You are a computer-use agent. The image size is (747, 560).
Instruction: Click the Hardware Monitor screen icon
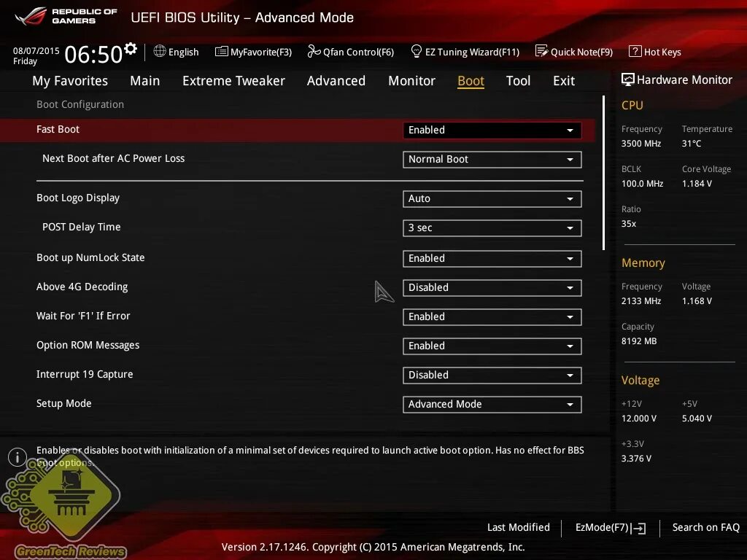tap(628, 80)
